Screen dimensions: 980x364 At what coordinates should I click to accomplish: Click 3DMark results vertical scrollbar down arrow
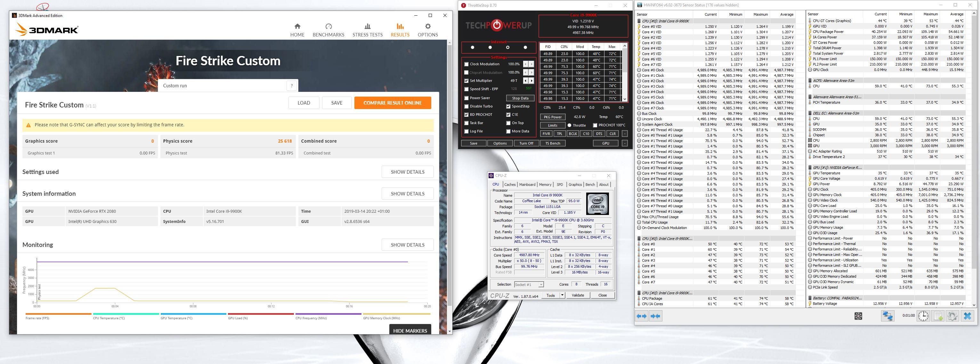click(x=449, y=331)
